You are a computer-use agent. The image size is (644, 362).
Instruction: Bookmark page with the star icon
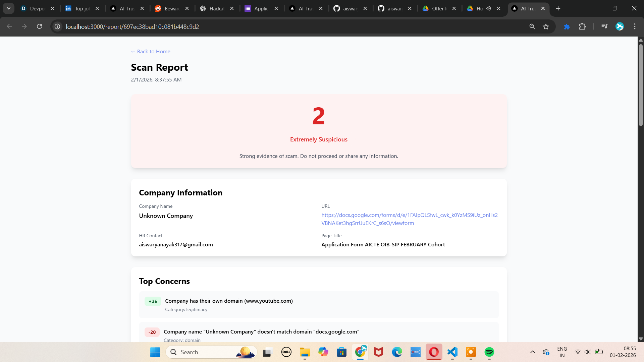click(546, 26)
